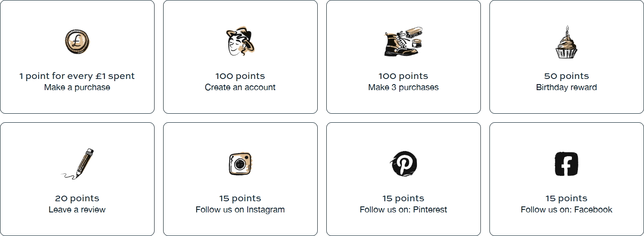Click 'Follow us on: Pinterest' text
This screenshot has height=236, width=644.
pyautogui.click(x=404, y=210)
